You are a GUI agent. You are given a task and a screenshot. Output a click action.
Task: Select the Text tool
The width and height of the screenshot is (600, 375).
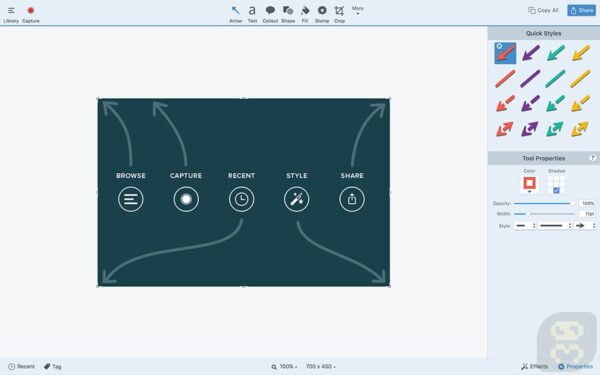coord(252,14)
